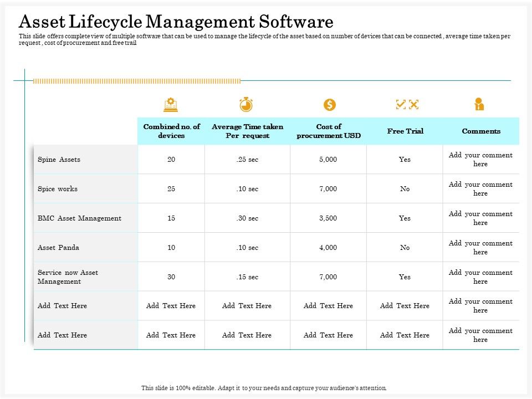Click Spice works device count '25'
Screen dimensions: 532x399
click(x=171, y=188)
